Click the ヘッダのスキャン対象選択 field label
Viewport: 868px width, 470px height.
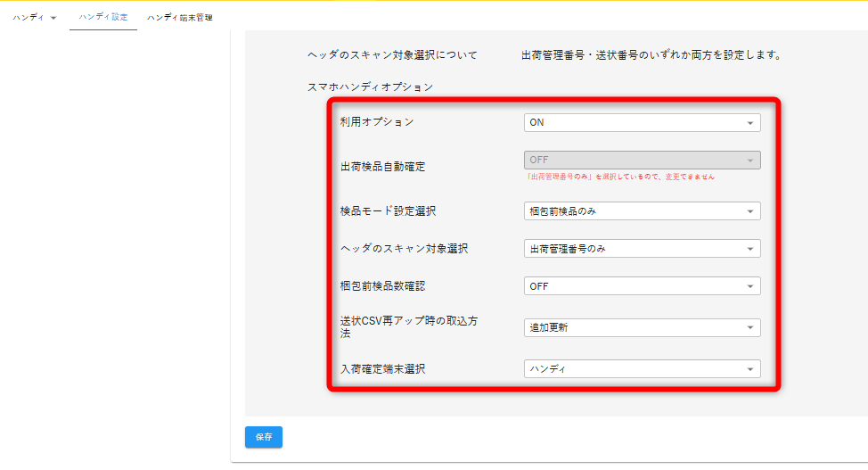pos(404,249)
